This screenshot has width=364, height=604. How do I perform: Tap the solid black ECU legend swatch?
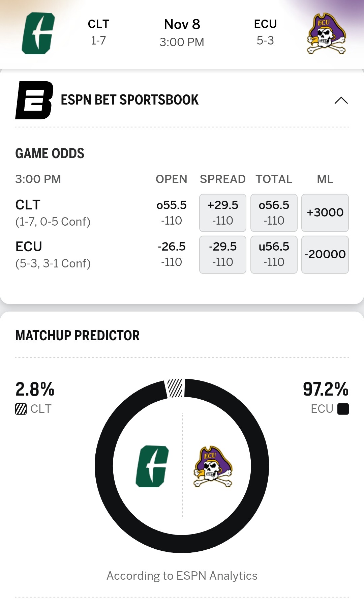click(x=343, y=409)
